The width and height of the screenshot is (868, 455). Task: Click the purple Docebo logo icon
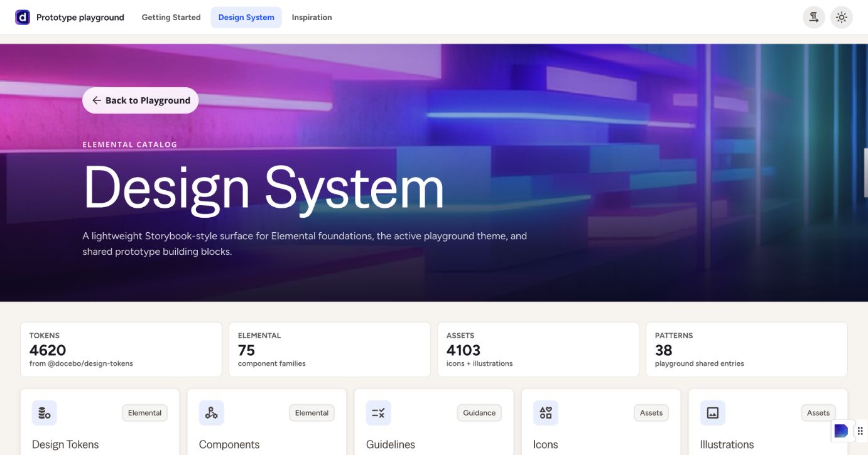pyautogui.click(x=23, y=18)
